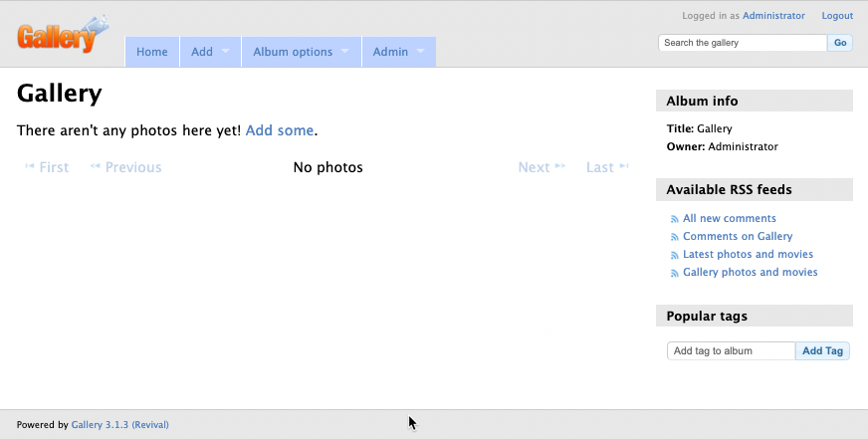Screen dimensions: 868x439
Task: Follow the Add some link
Action: (x=279, y=130)
